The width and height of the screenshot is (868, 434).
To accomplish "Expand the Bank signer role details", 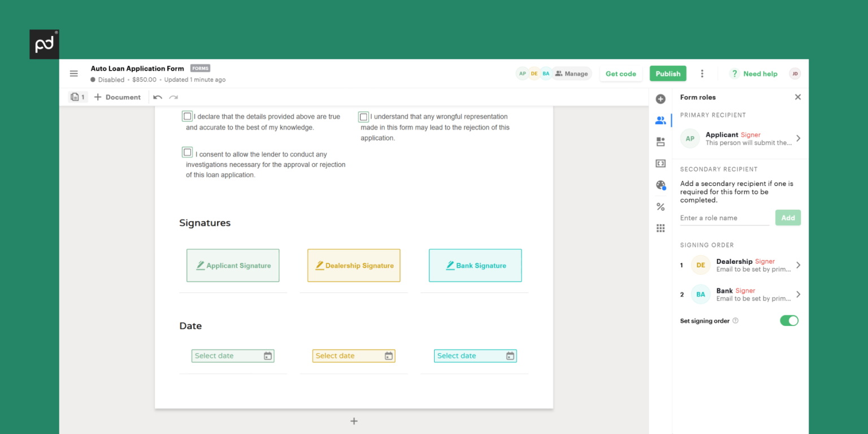I will click(798, 294).
